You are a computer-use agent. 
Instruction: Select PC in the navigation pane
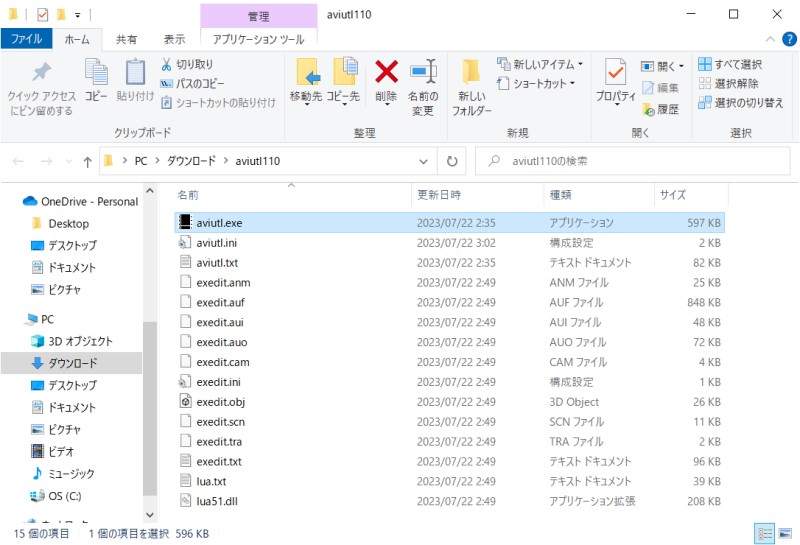pos(40,319)
